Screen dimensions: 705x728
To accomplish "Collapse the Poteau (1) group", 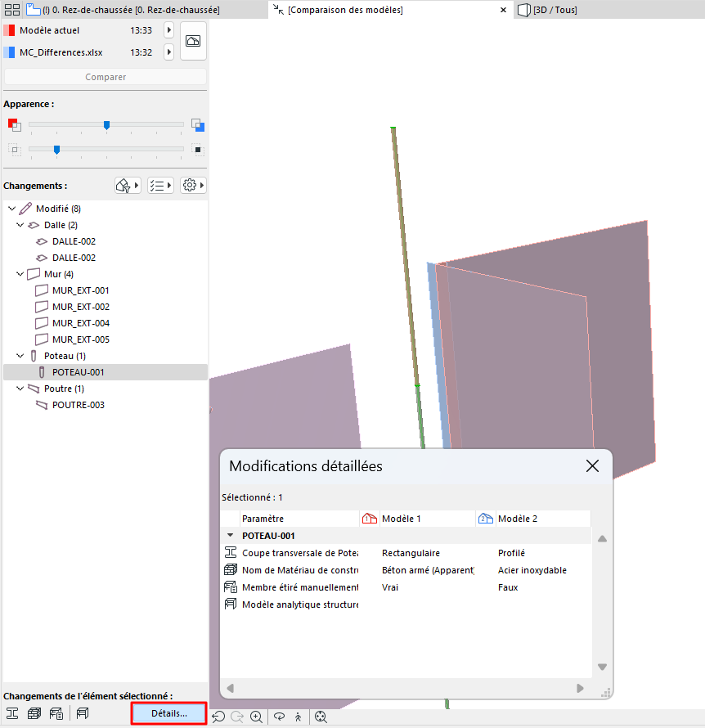I will [x=20, y=356].
